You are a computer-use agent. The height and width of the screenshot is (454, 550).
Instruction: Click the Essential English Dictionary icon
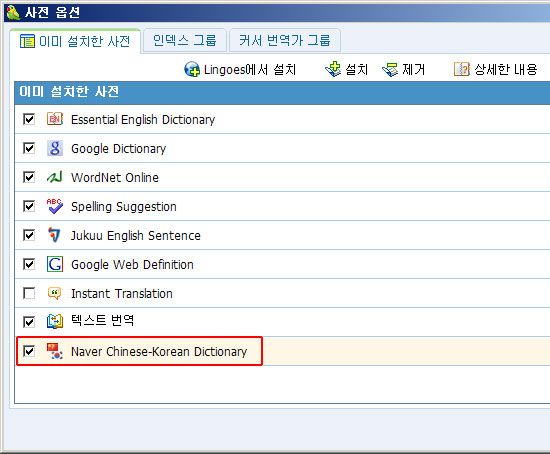[55, 119]
